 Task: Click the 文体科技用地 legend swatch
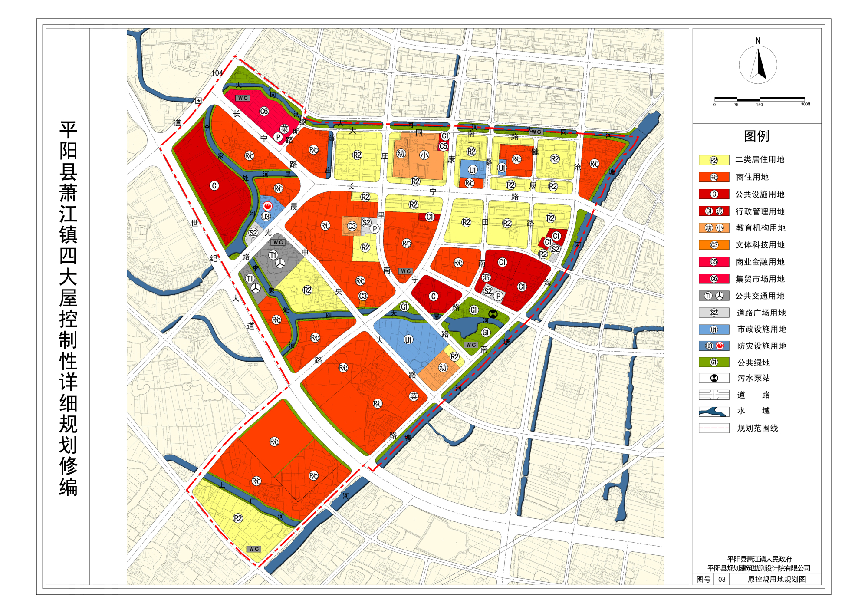point(714,245)
